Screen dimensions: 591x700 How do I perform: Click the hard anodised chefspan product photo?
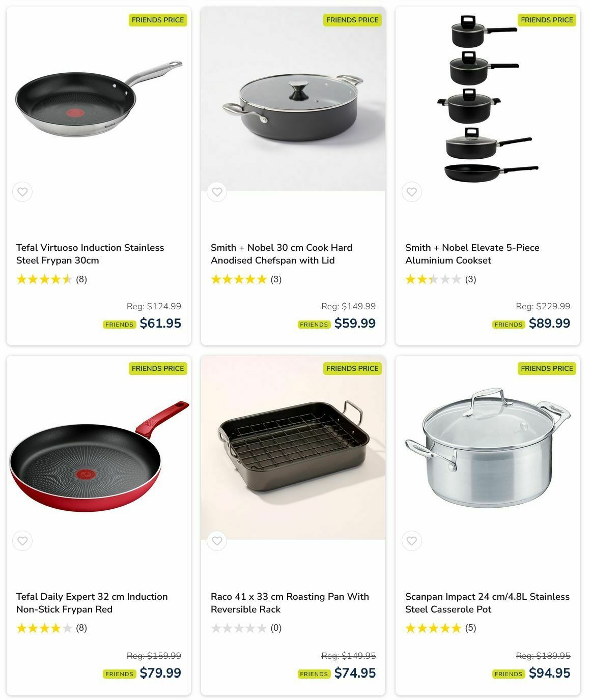tap(293, 99)
